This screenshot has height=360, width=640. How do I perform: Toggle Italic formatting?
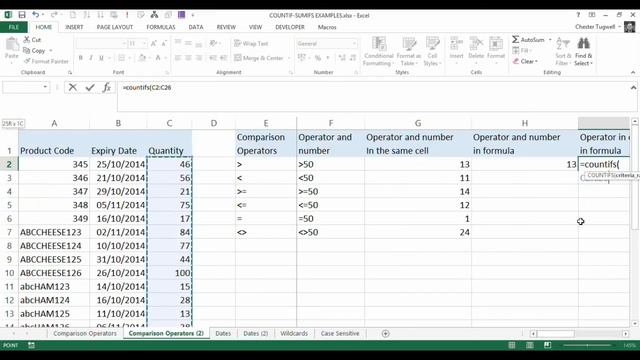(91, 58)
